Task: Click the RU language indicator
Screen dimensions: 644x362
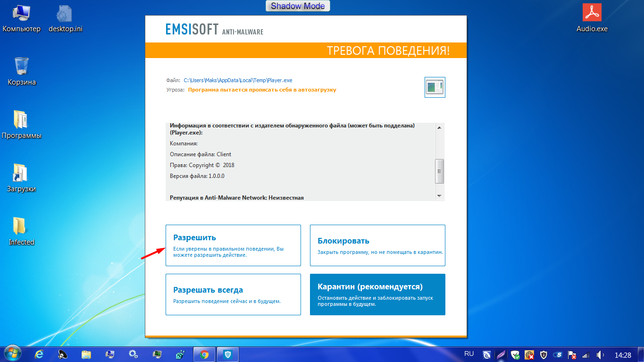Action: point(469,354)
